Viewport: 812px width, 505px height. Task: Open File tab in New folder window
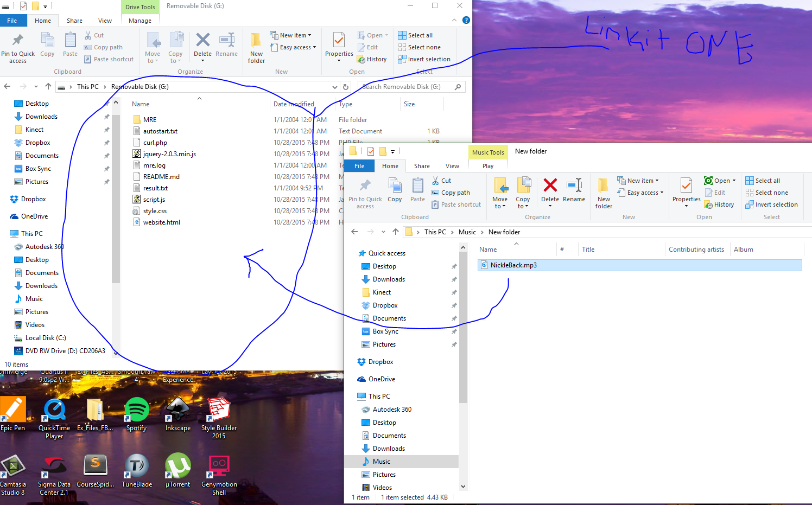tap(359, 166)
